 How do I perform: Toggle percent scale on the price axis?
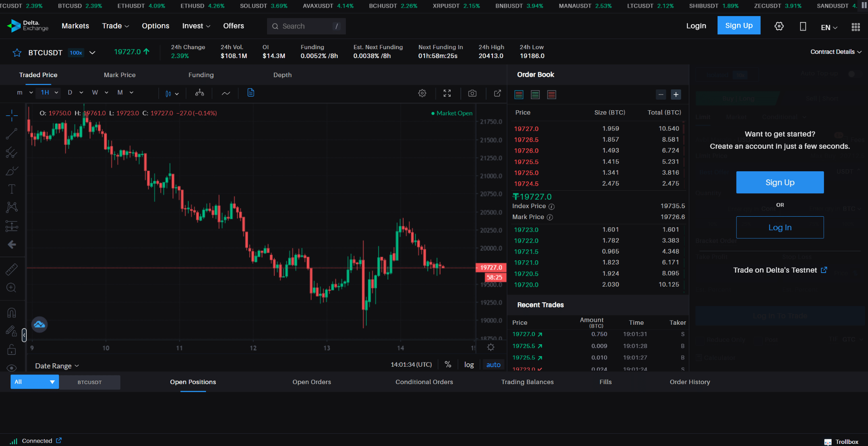pyautogui.click(x=448, y=364)
